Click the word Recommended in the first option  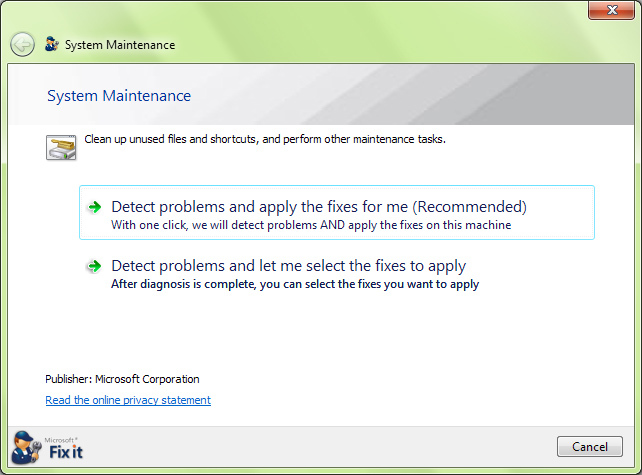pyautogui.click(x=469, y=207)
